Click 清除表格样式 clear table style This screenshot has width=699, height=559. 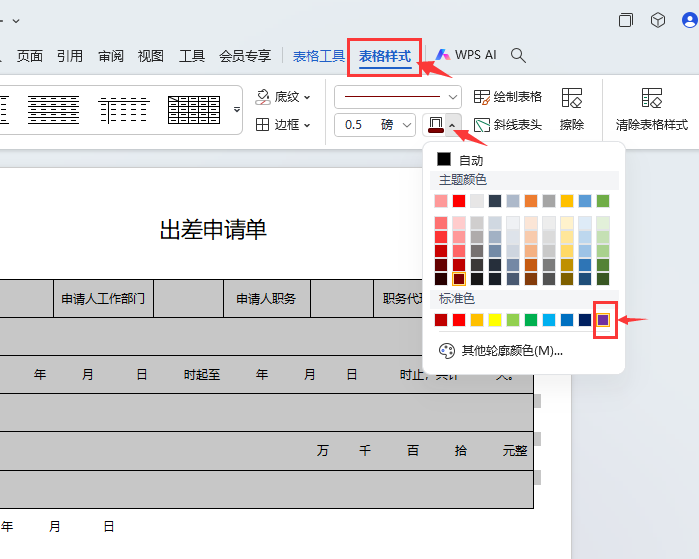(652, 109)
